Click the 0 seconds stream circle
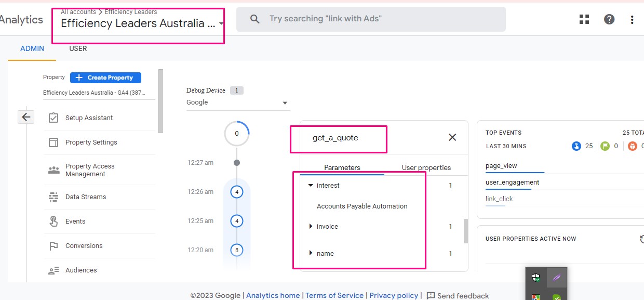This screenshot has height=300, width=644. tap(237, 134)
